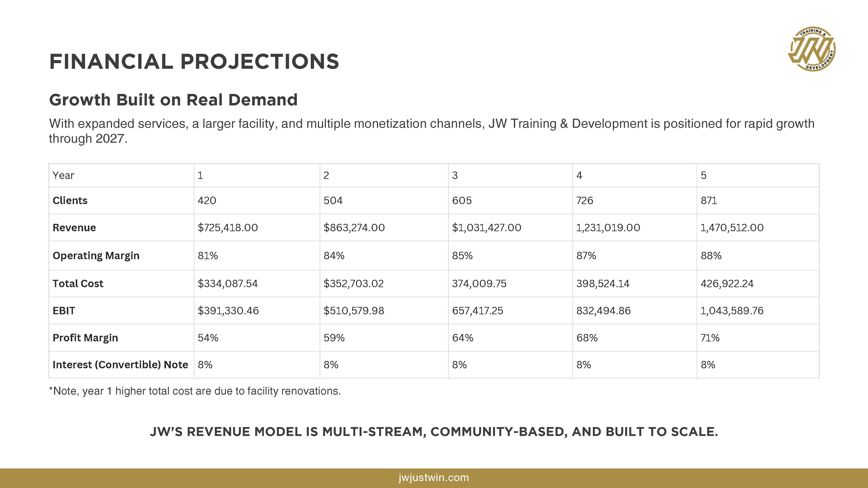Click the facility renovations footnote text
Viewport: 868px width, 488px height.
195,391
